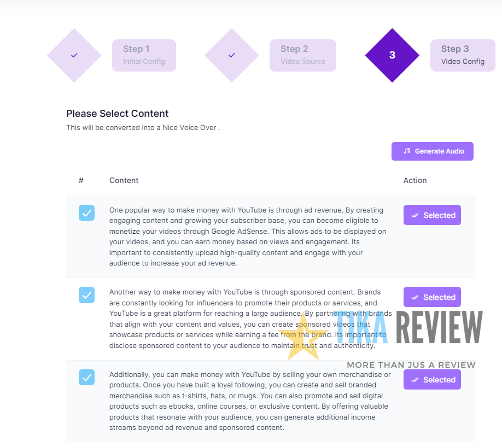
Task: Click the Generate Audio button
Action: pyautogui.click(x=432, y=151)
